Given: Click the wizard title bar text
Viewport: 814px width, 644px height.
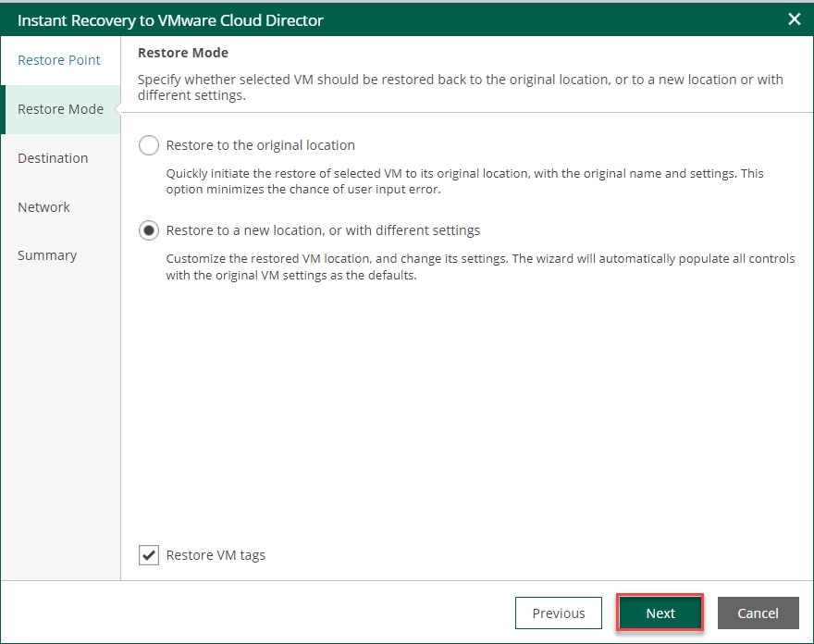Looking at the screenshot, I should click(x=170, y=19).
